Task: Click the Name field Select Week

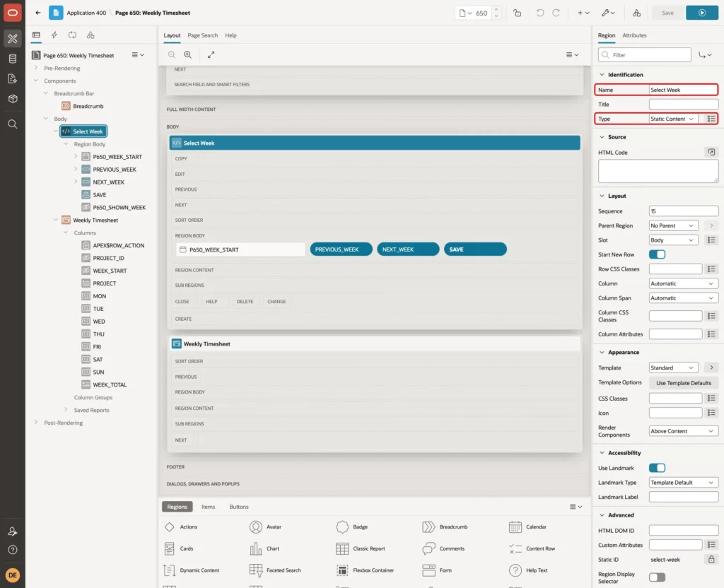Action: coord(683,90)
